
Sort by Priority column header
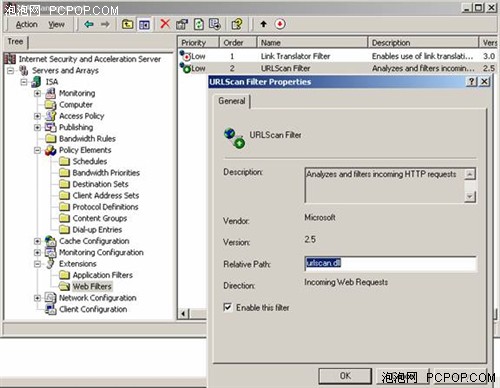coord(198,43)
